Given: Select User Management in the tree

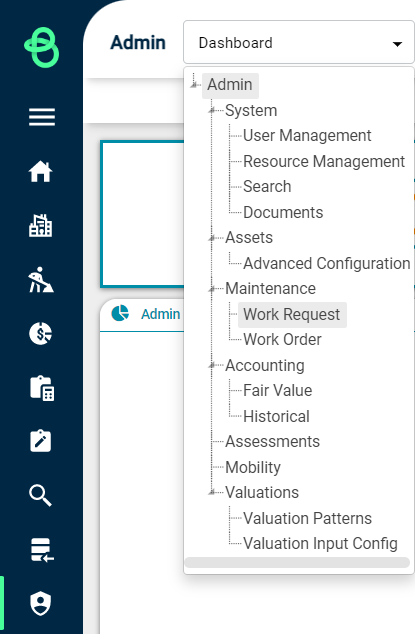Looking at the screenshot, I should [x=307, y=135].
